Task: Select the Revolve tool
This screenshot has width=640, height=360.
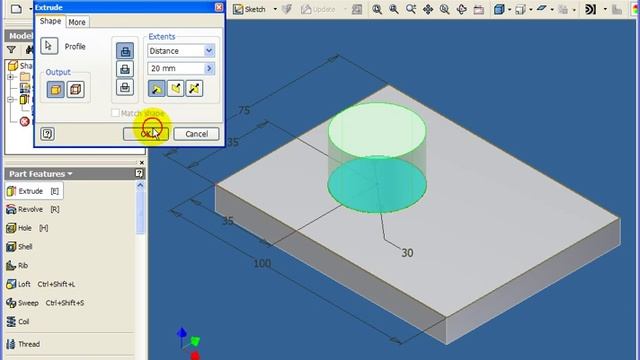Action: click(33, 209)
